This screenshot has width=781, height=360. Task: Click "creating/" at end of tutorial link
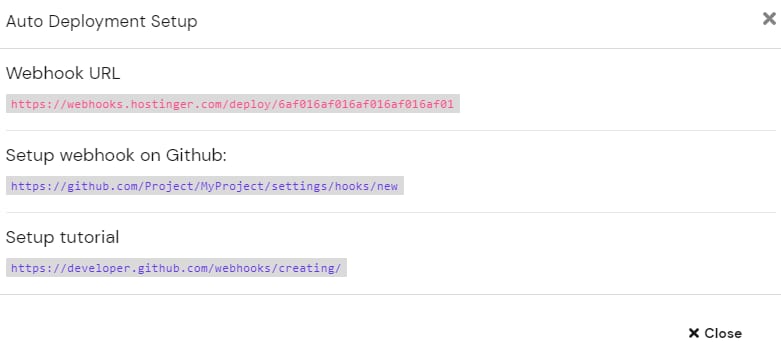pyautogui.click(x=310, y=268)
